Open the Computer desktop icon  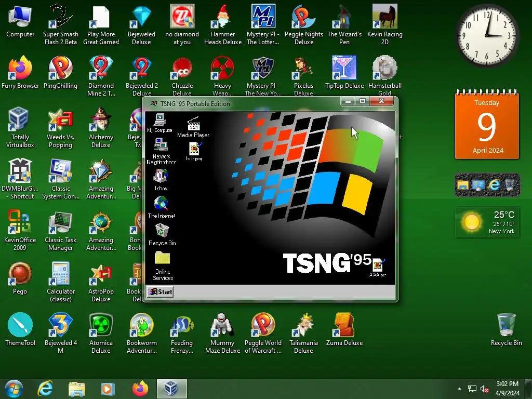click(x=20, y=21)
